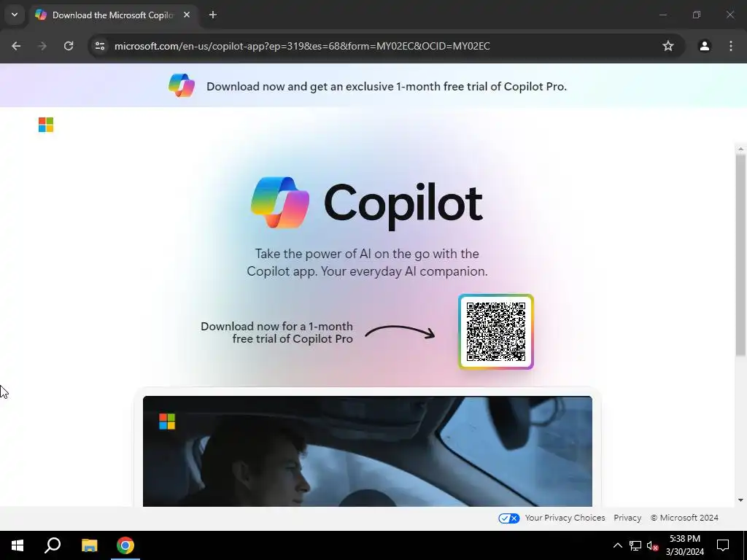Open Your Privacy Choices link
Image resolution: width=747 pixels, height=560 pixels.
(x=565, y=518)
